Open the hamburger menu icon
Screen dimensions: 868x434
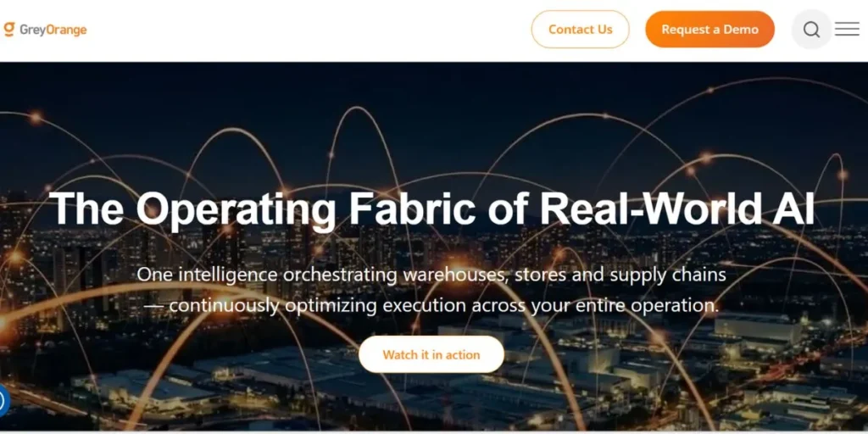tap(847, 30)
